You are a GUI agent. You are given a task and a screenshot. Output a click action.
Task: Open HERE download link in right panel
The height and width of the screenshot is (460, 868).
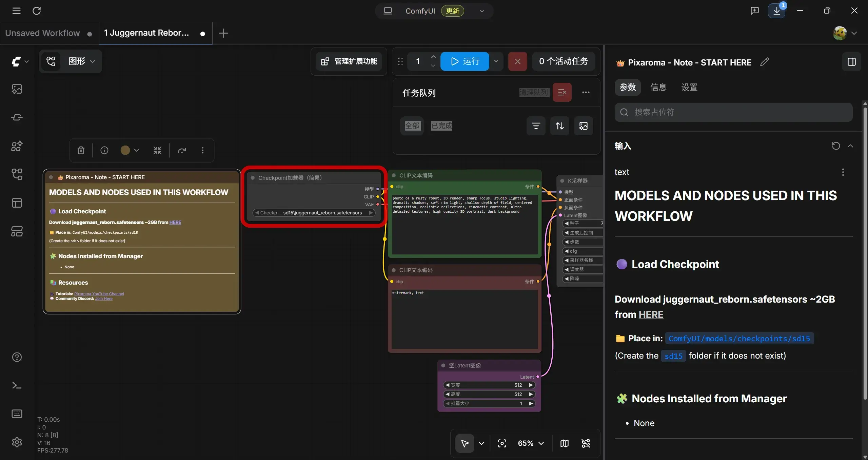click(x=651, y=314)
